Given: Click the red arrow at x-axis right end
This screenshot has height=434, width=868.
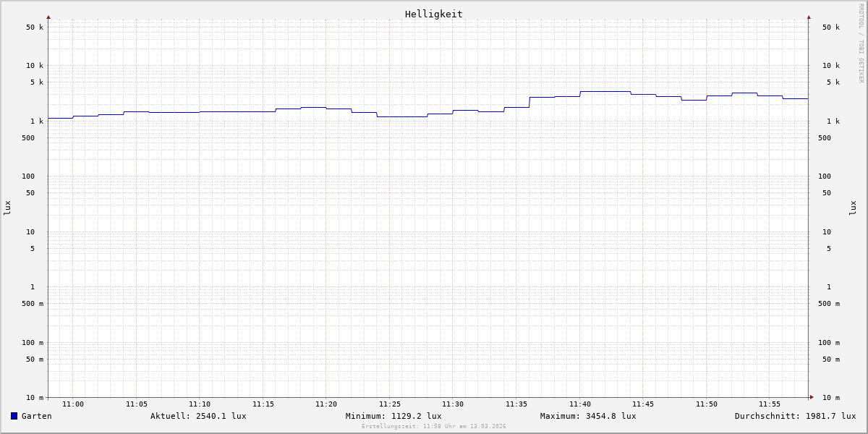Looking at the screenshot, I should coord(811,397).
